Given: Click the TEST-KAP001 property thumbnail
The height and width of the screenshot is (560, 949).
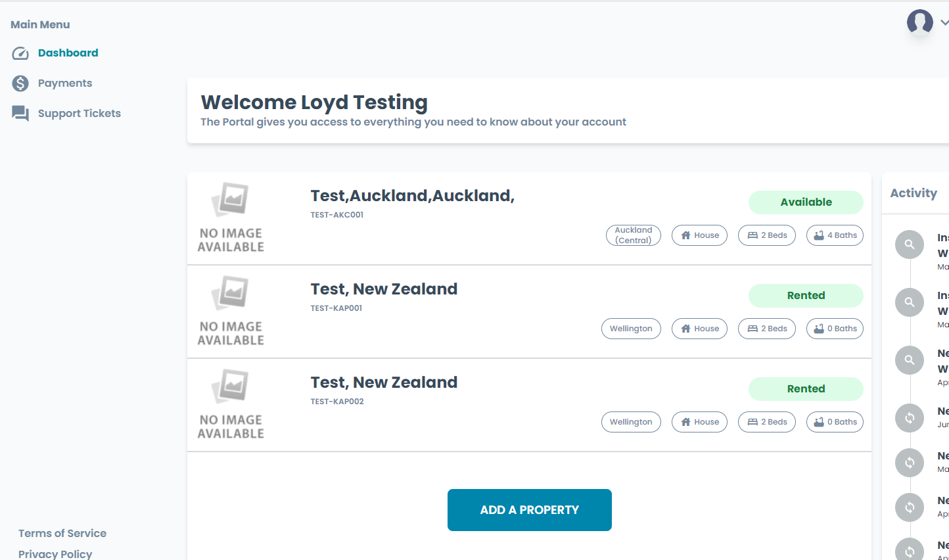Looking at the screenshot, I should pyautogui.click(x=231, y=312).
